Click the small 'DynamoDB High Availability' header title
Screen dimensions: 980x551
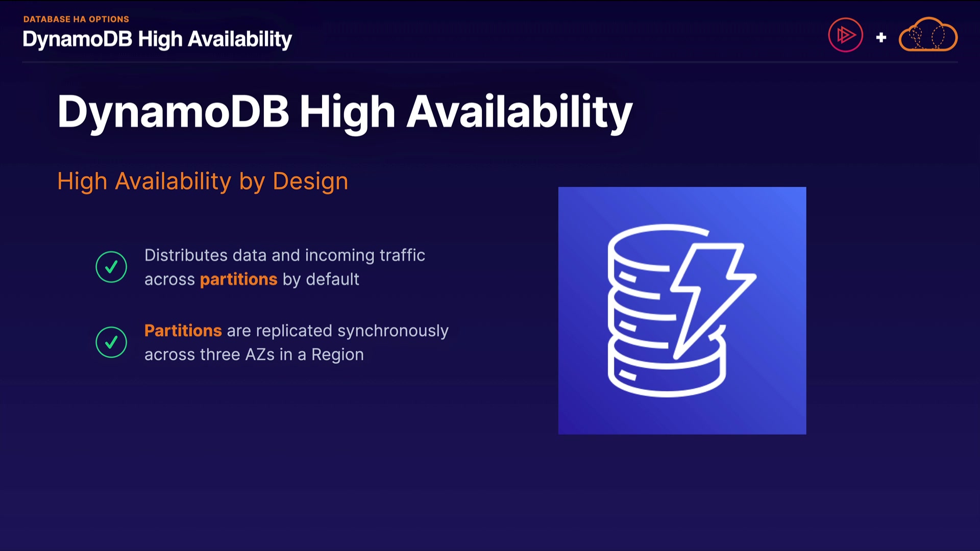[x=157, y=39]
